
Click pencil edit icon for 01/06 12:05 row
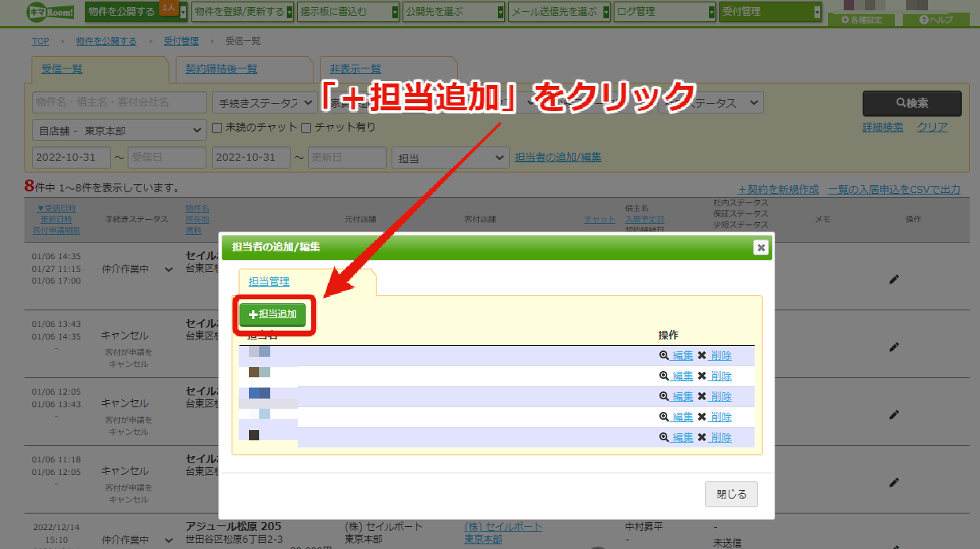(x=894, y=414)
